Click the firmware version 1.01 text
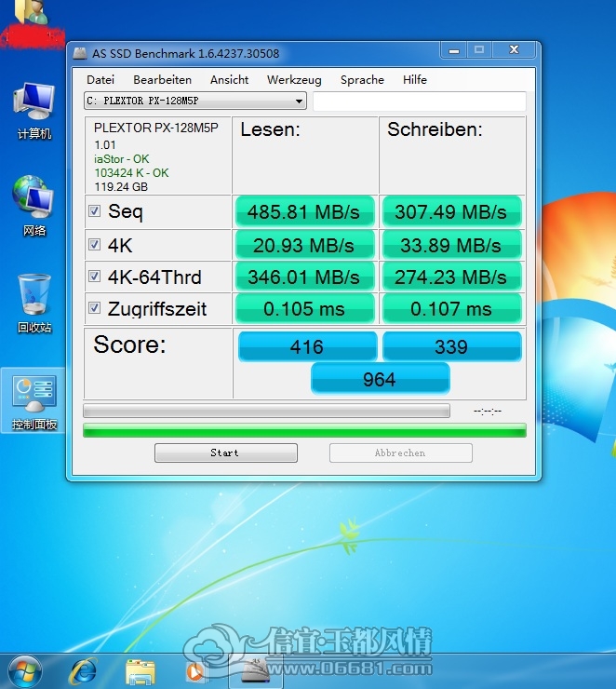Image resolution: width=616 pixels, height=689 pixels. pyautogui.click(x=105, y=144)
